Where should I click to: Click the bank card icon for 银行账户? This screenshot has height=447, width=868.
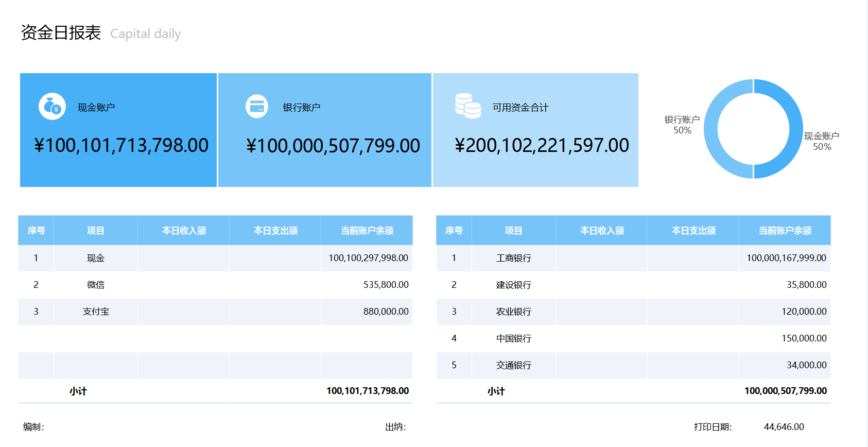[x=257, y=107]
